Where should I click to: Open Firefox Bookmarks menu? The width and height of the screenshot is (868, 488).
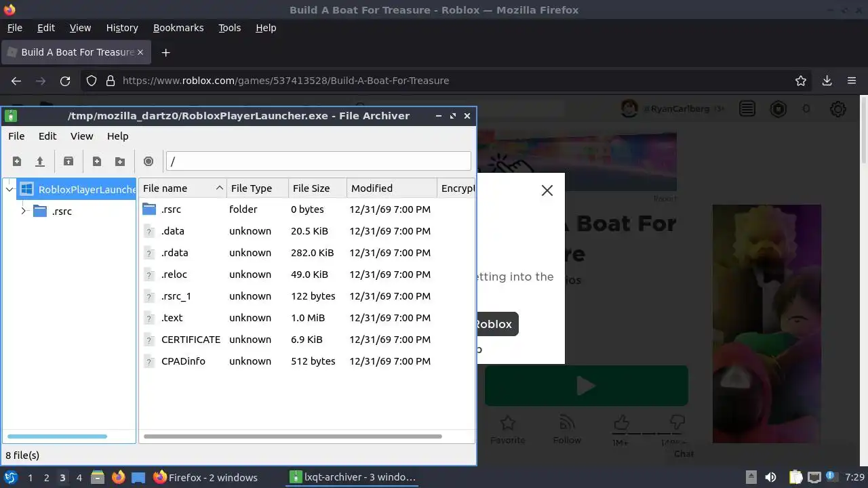click(178, 28)
